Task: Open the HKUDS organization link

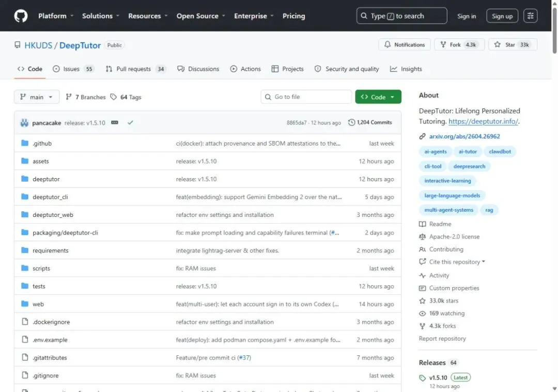Action: pos(38,45)
